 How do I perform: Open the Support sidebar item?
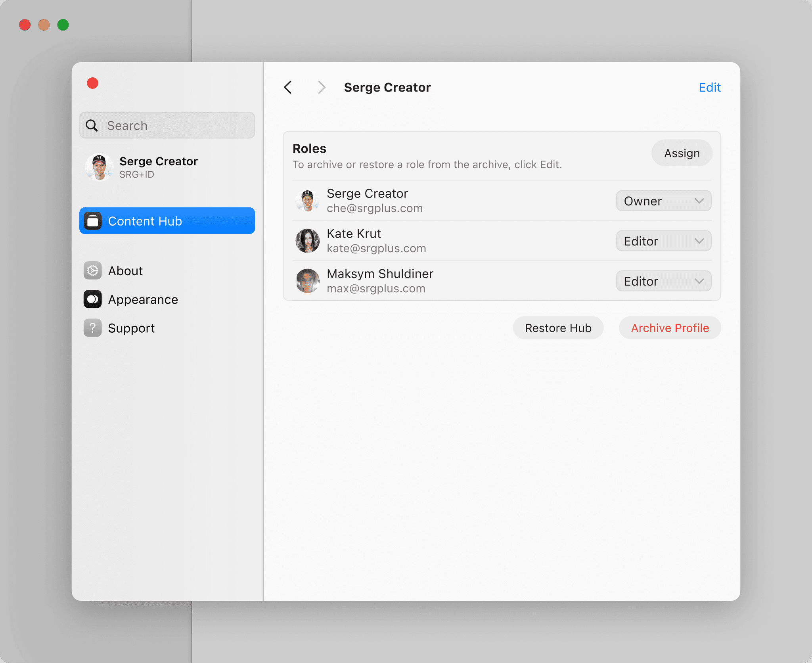point(131,328)
